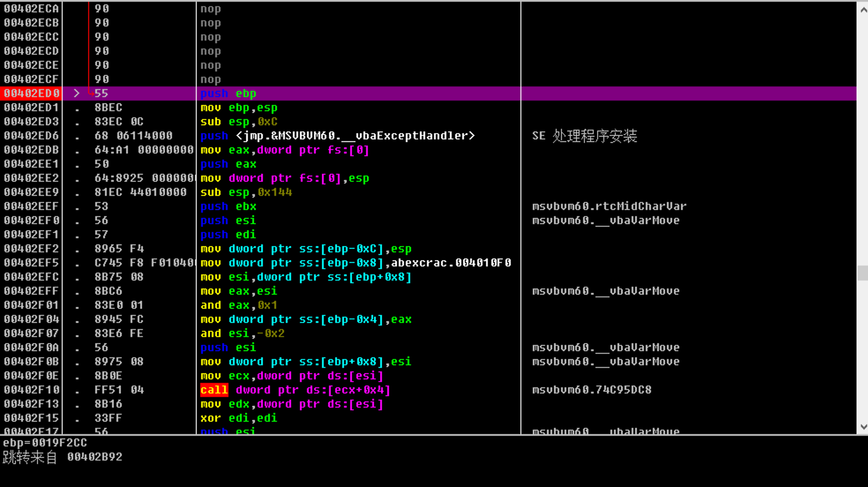Select 'mov ecx,dword ptr ds:[esi]' instruction

tap(292, 376)
